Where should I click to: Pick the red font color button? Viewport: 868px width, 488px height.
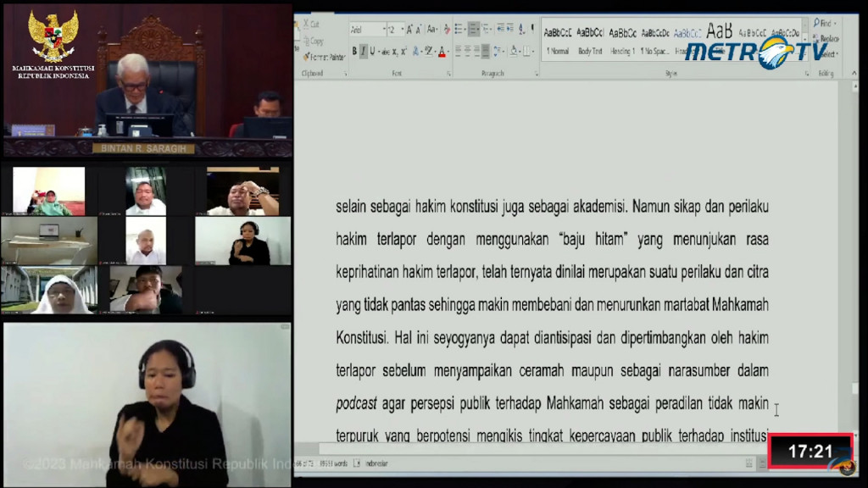click(441, 52)
